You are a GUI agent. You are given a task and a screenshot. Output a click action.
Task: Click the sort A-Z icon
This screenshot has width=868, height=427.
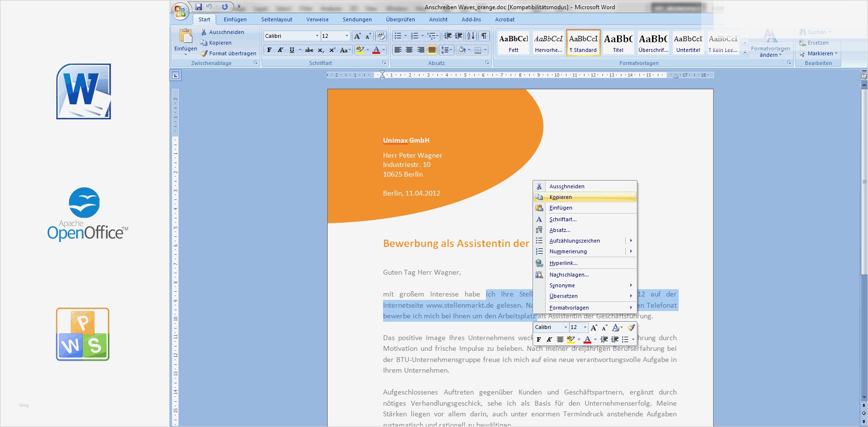[470, 36]
